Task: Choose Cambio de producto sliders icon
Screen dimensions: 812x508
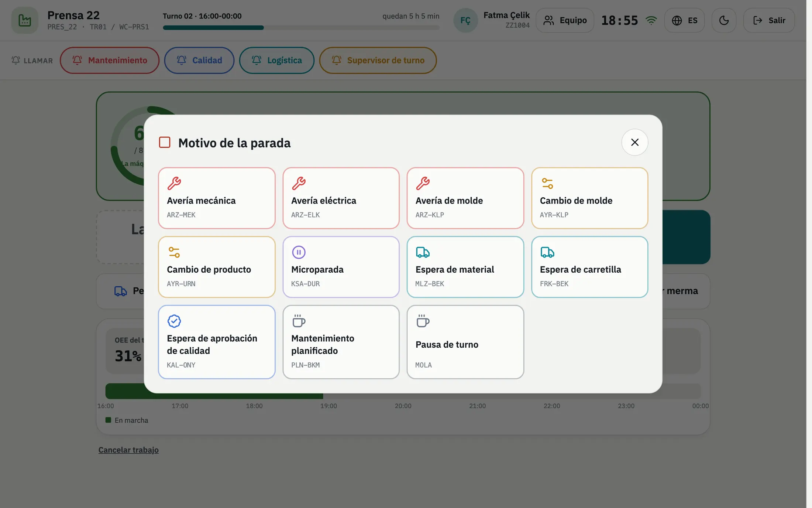Action: click(174, 252)
